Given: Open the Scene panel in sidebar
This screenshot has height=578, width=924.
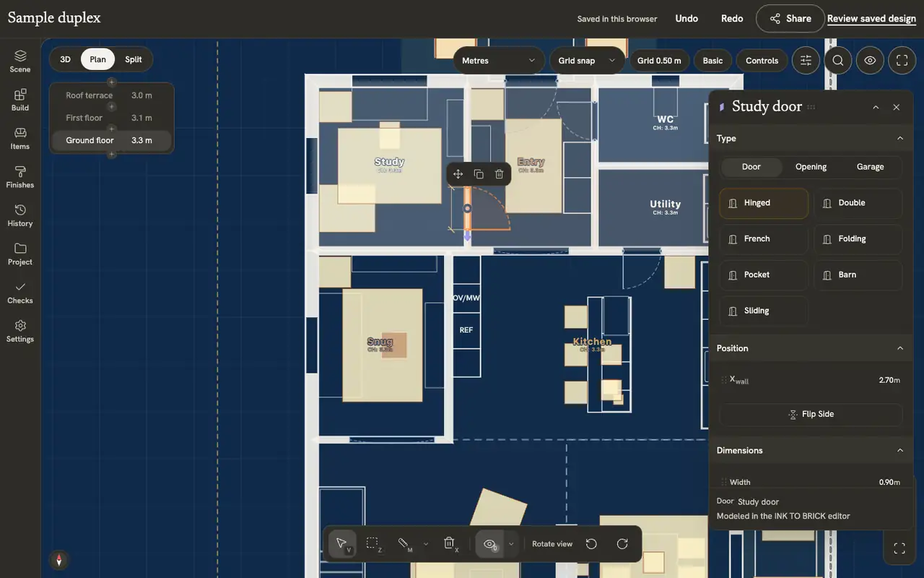Looking at the screenshot, I should 20,61.
